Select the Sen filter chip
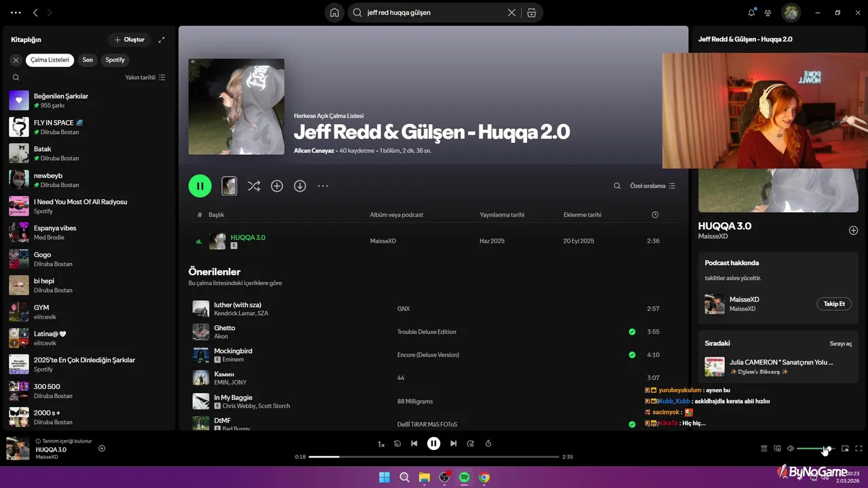This screenshot has width=868, height=488. click(87, 60)
